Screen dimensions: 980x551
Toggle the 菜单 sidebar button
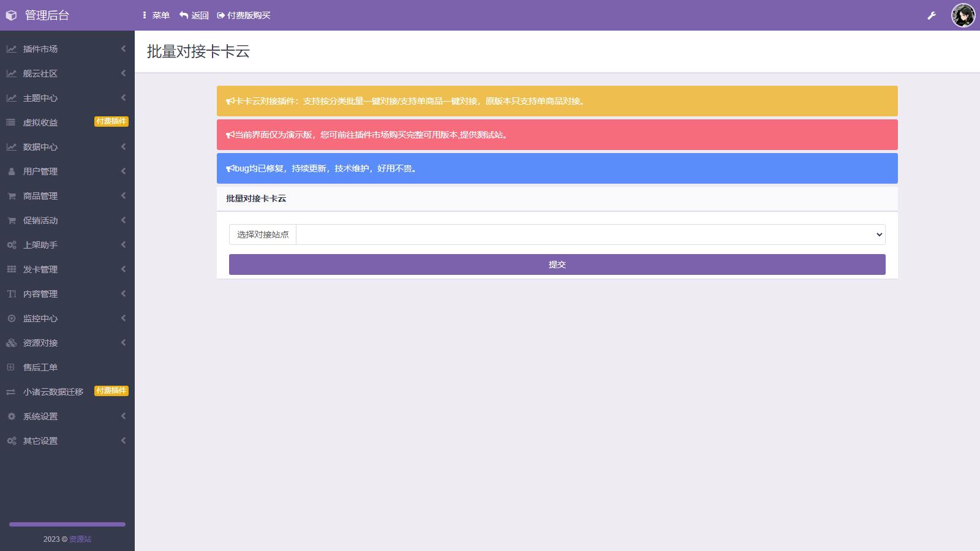tap(156, 15)
